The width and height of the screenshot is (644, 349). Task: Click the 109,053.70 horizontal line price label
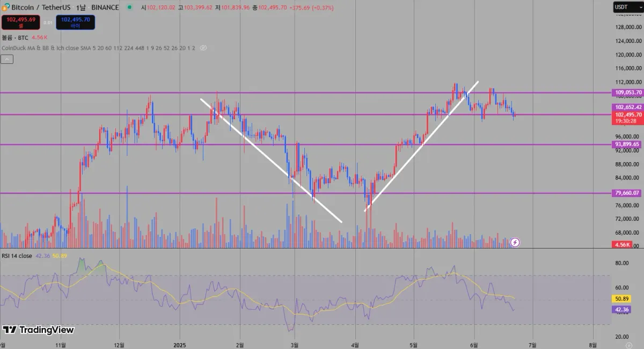point(627,92)
